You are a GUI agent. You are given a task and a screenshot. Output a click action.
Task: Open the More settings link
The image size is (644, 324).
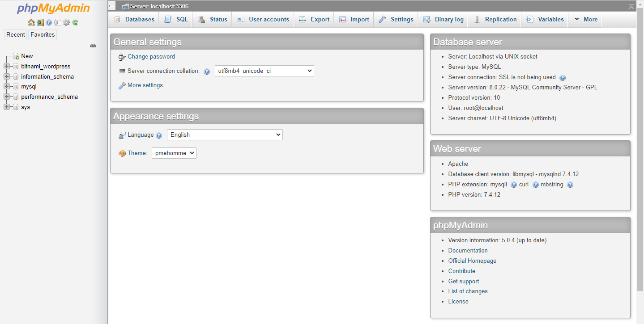145,85
